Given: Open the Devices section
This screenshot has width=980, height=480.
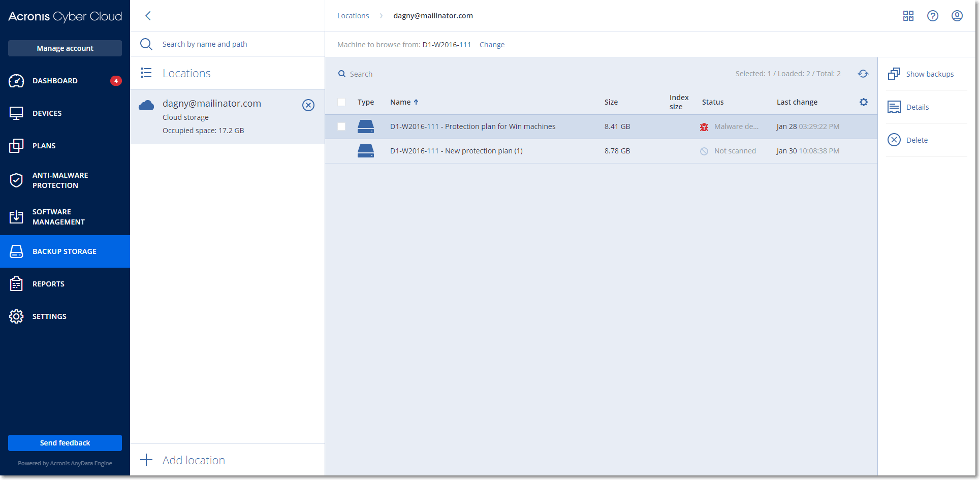Looking at the screenshot, I should coord(65,113).
